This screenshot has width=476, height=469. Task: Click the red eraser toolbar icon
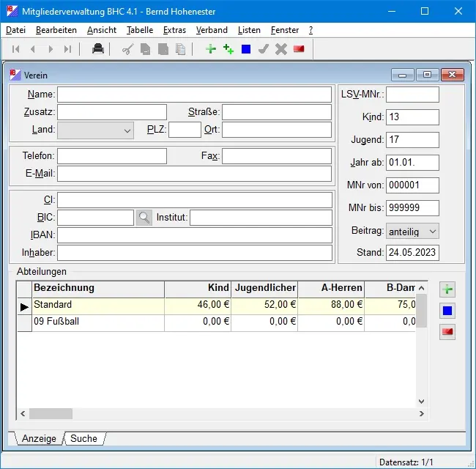(299, 49)
